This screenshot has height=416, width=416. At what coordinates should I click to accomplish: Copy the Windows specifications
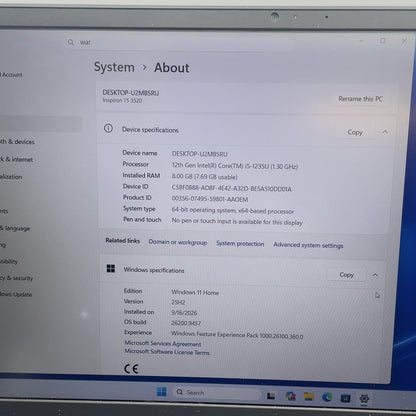tap(346, 275)
